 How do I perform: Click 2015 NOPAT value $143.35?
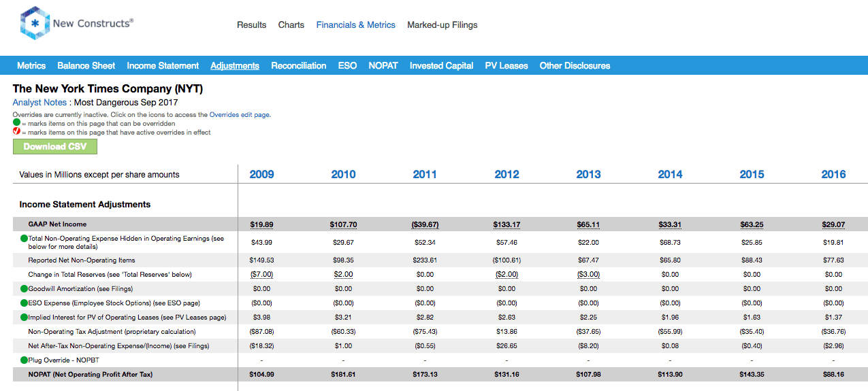tap(752, 375)
